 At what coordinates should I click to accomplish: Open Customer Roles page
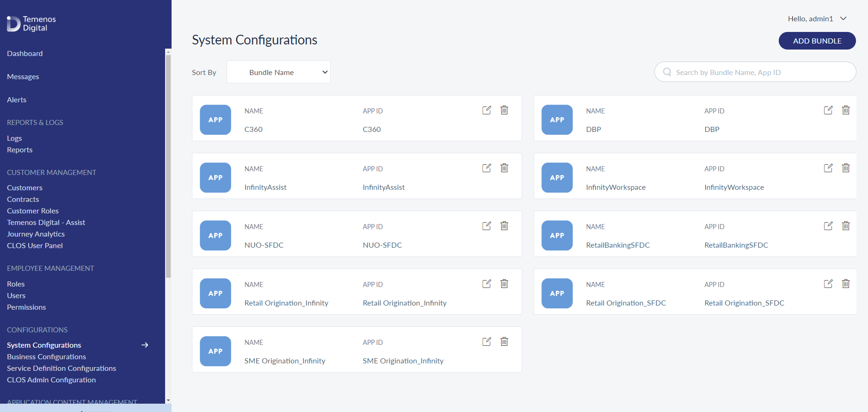[33, 211]
